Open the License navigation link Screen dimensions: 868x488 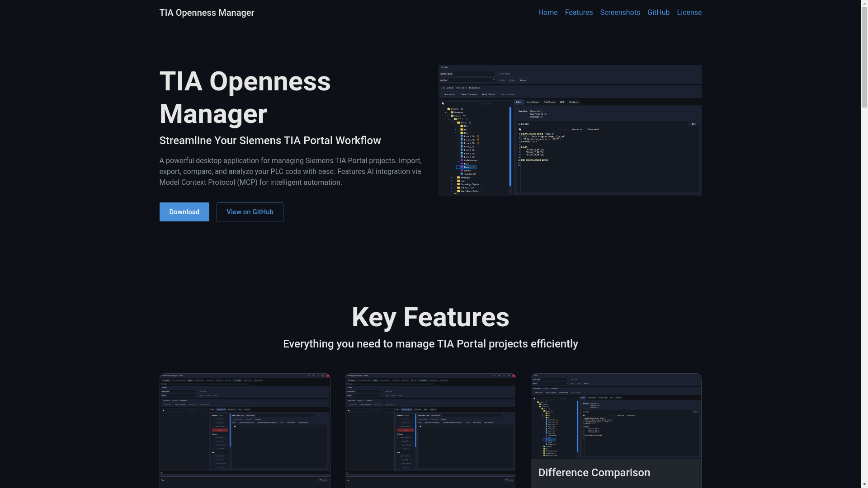pyautogui.click(x=689, y=13)
